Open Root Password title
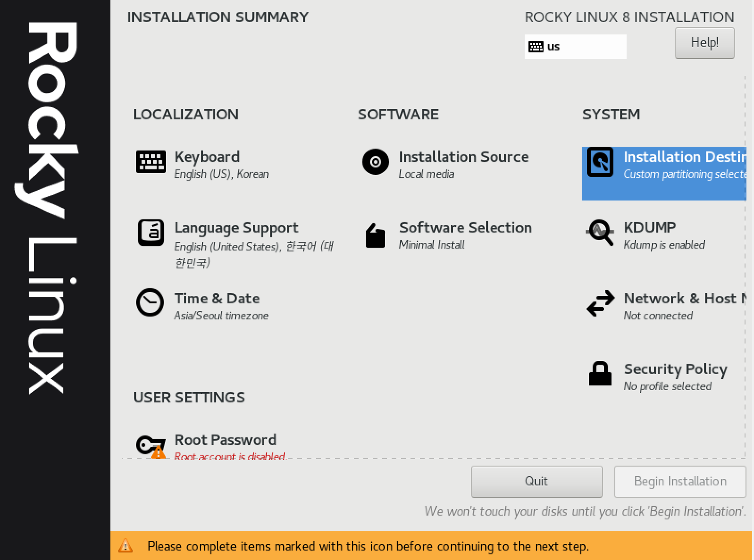The image size is (754, 560). pyautogui.click(x=226, y=440)
